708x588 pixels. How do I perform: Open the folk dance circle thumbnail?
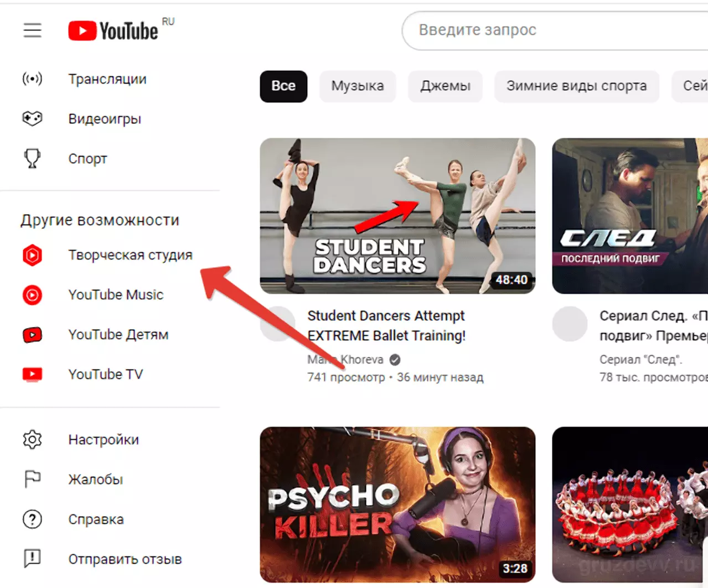point(630,504)
